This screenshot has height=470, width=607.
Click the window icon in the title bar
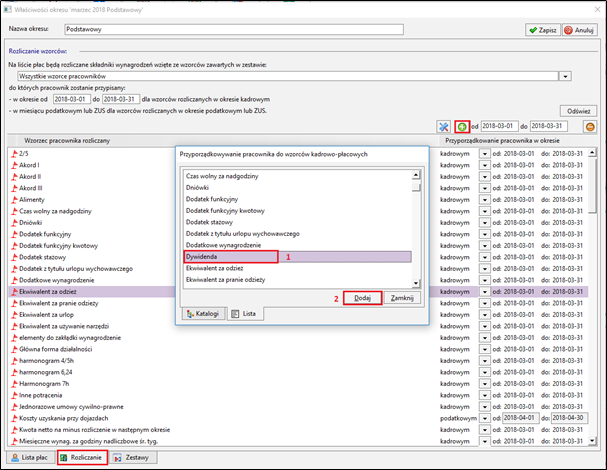(x=8, y=9)
